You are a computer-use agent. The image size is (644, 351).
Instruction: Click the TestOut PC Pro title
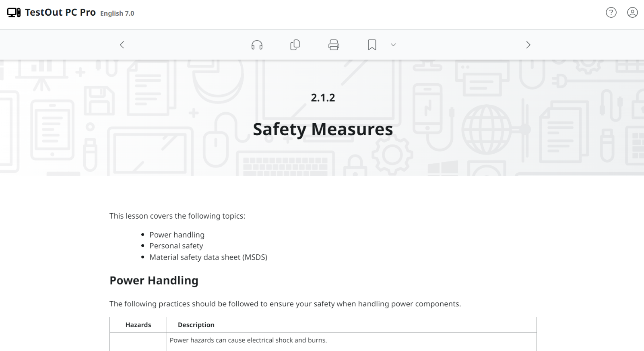click(x=60, y=12)
